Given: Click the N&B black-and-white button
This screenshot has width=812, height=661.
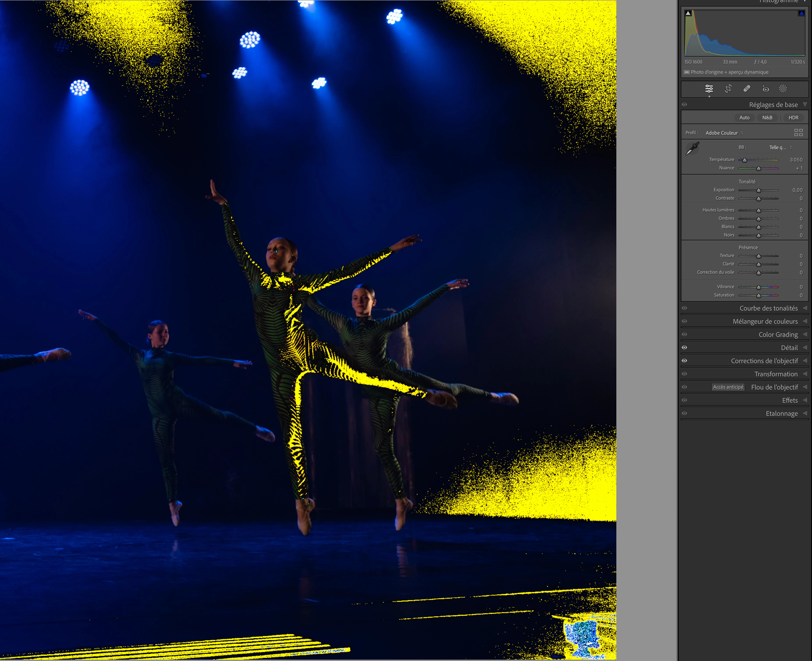Looking at the screenshot, I should point(767,118).
